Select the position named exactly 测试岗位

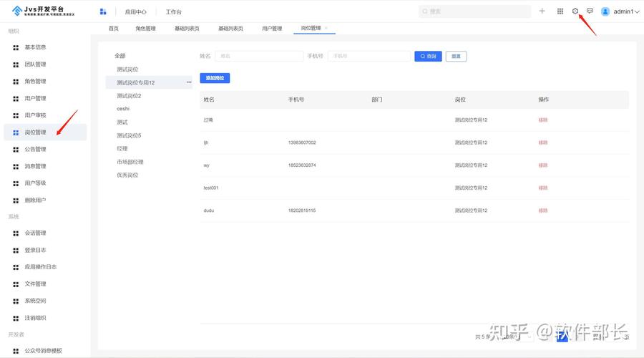coord(127,69)
